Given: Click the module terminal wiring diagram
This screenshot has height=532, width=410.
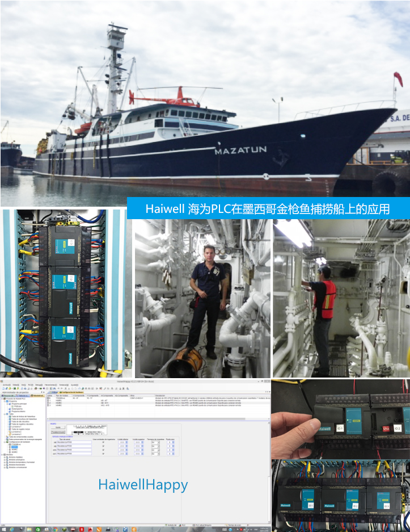Looking at the screenshot, I should 87,430.
